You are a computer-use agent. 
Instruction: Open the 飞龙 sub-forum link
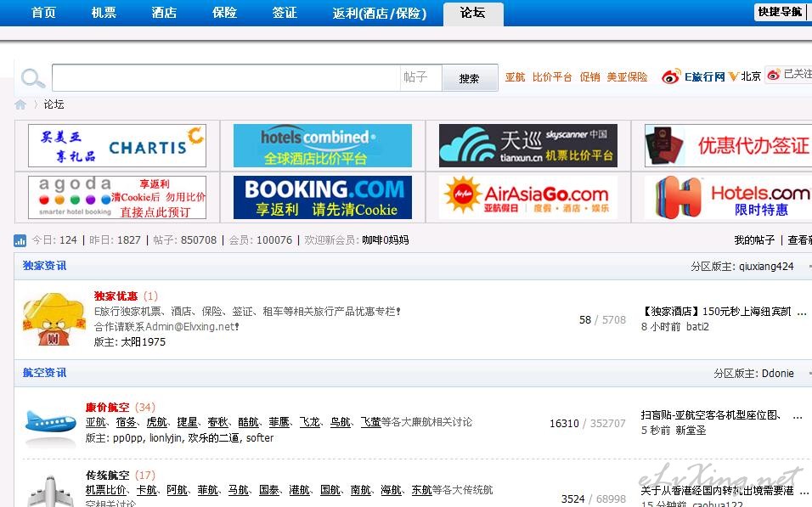click(x=310, y=423)
